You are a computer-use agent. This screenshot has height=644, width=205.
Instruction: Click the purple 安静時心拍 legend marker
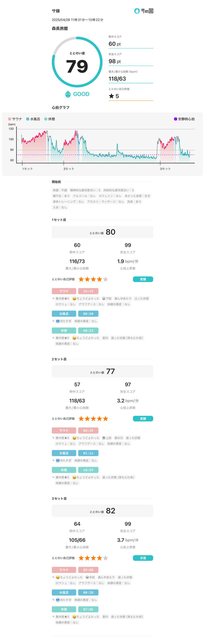point(176,119)
